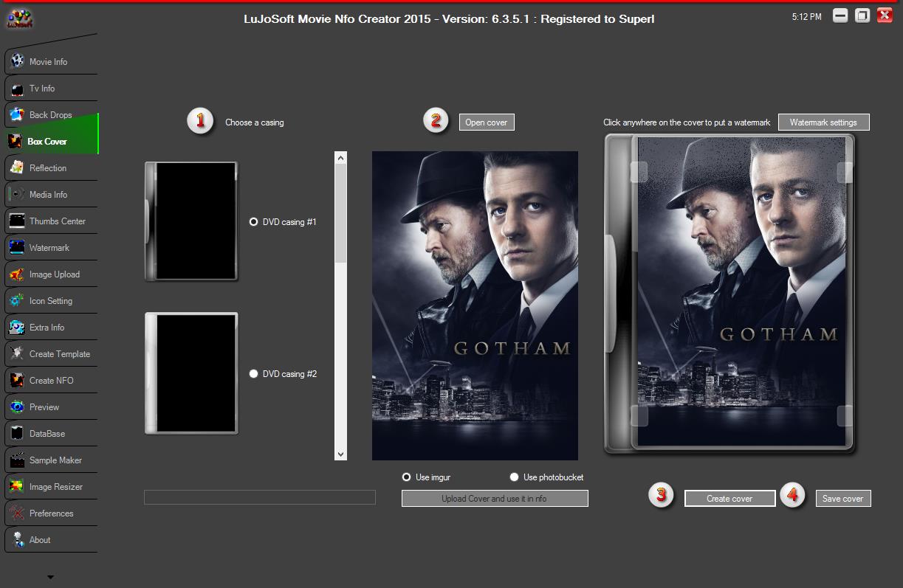Open the Create Template tab

[x=51, y=354]
